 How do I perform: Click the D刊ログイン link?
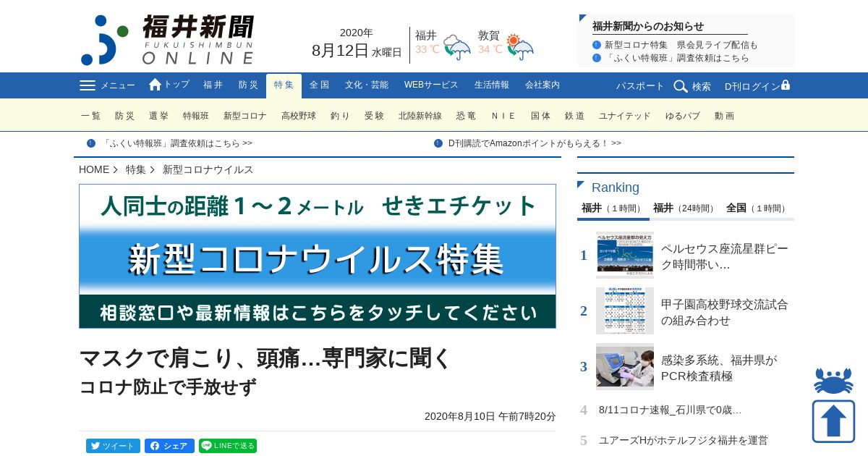point(752,86)
